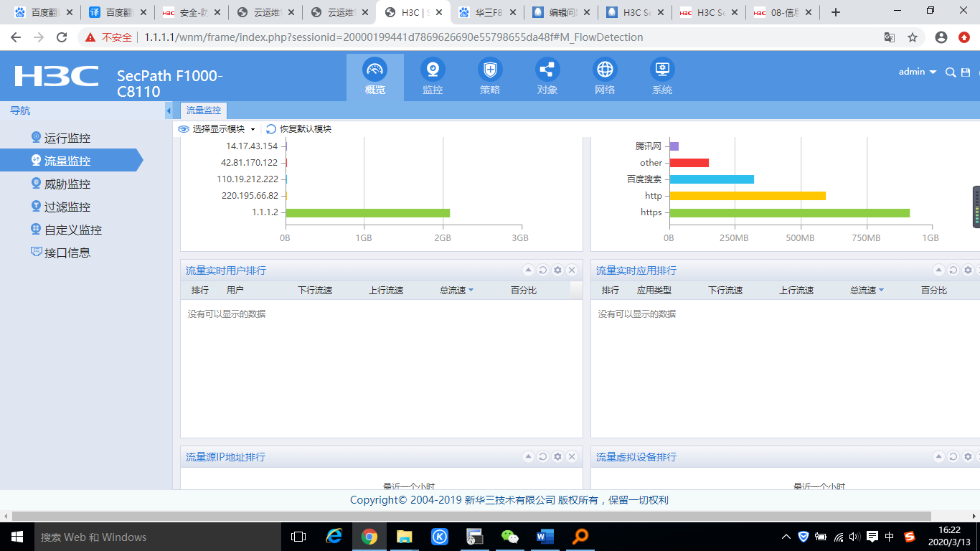Viewport: 980px width, 551px height.
Task: Open the Windows Start menu
Action: [16, 537]
